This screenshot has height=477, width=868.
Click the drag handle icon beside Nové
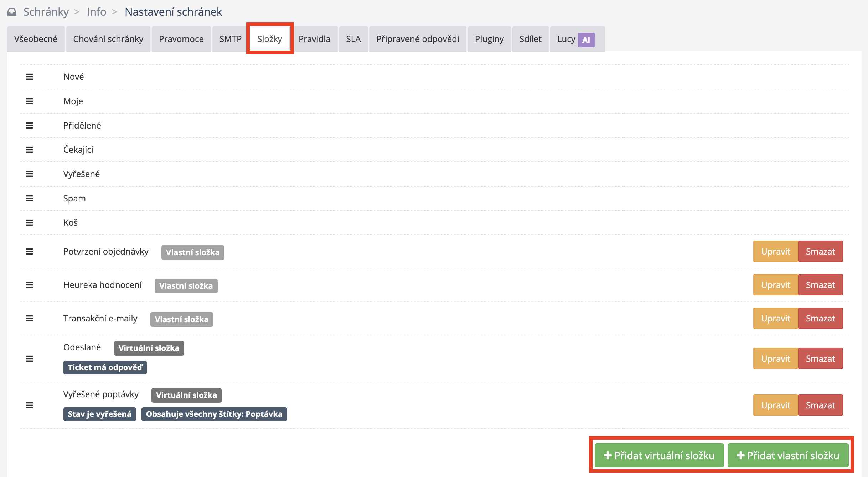pos(29,77)
